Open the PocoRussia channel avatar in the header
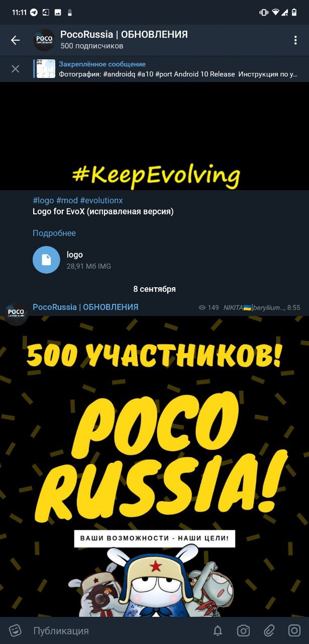Screen dimensions: 309x644 click(x=44, y=40)
